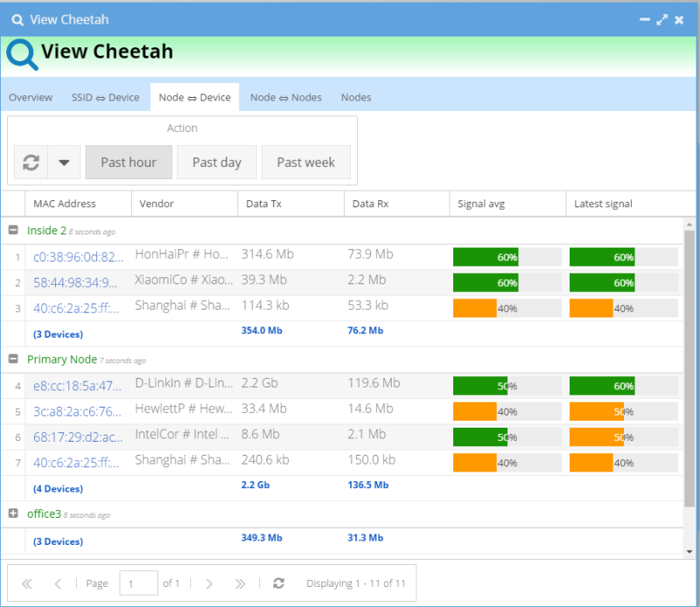Screen dimensions: 700x607
Task: Click the Primary Node group title
Action: click(x=62, y=359)
